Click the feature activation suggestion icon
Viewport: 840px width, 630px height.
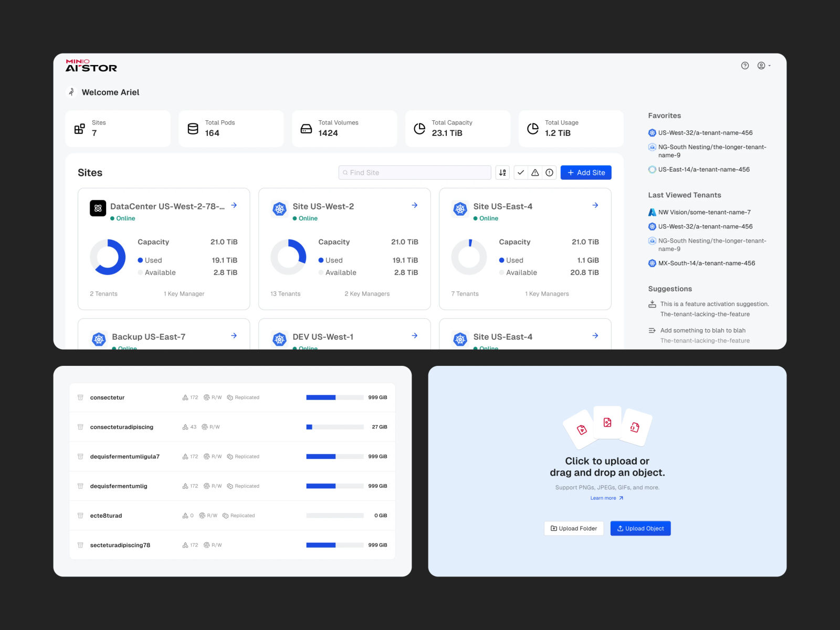click(x=652, y=304)
